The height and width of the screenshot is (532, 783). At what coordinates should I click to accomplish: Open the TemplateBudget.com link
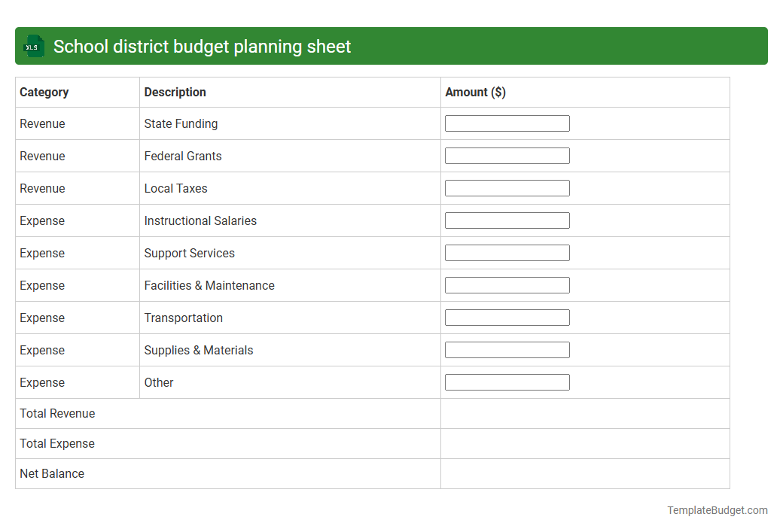[717, 510]
